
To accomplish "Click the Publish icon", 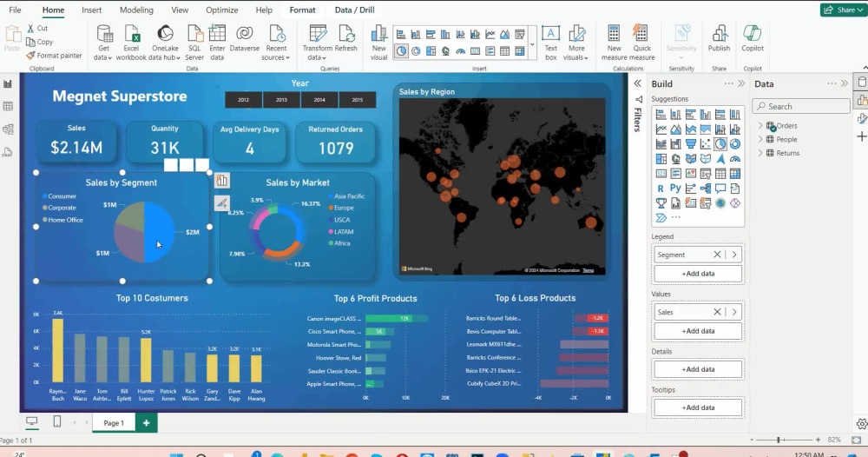I will pyautogui.click(x=719, y=35).
